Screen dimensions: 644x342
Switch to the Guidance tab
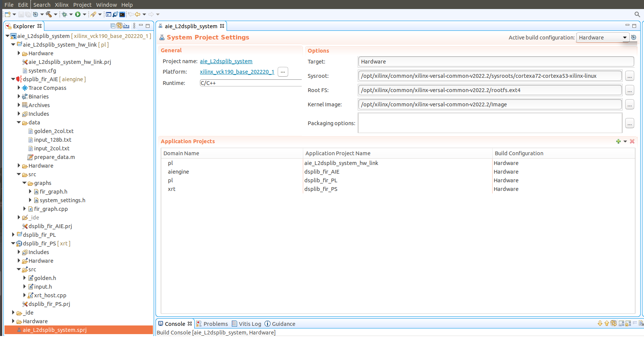click(280, 324)
